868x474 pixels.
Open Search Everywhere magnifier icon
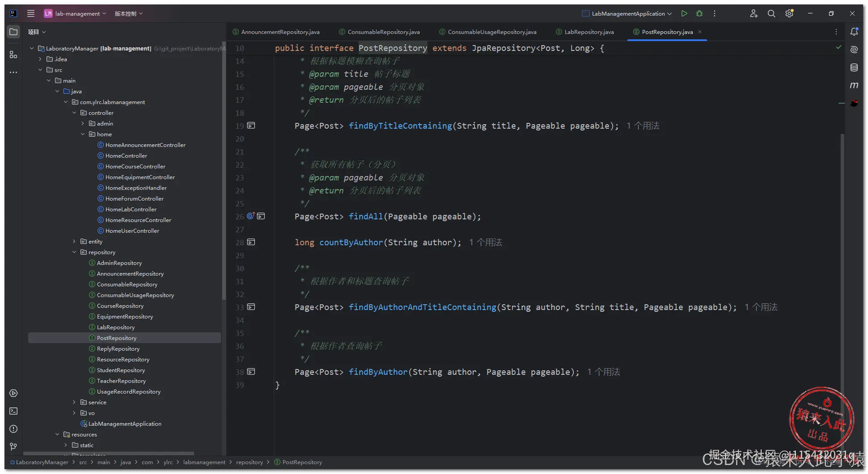[x=771, y=13]
